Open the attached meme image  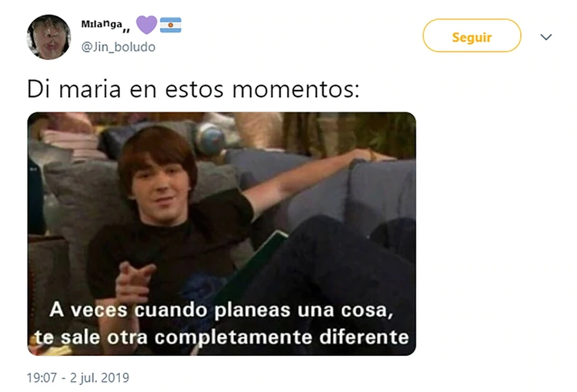click(x=222, y=234)
